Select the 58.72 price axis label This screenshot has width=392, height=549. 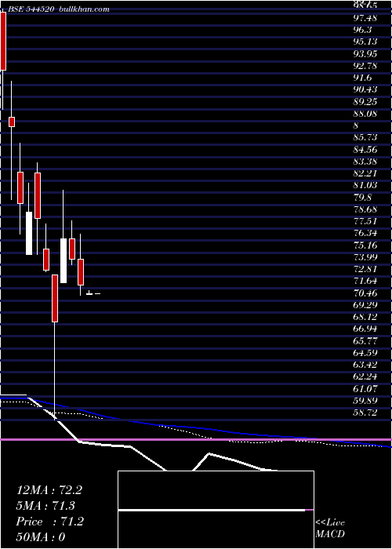tap(365, 413)
